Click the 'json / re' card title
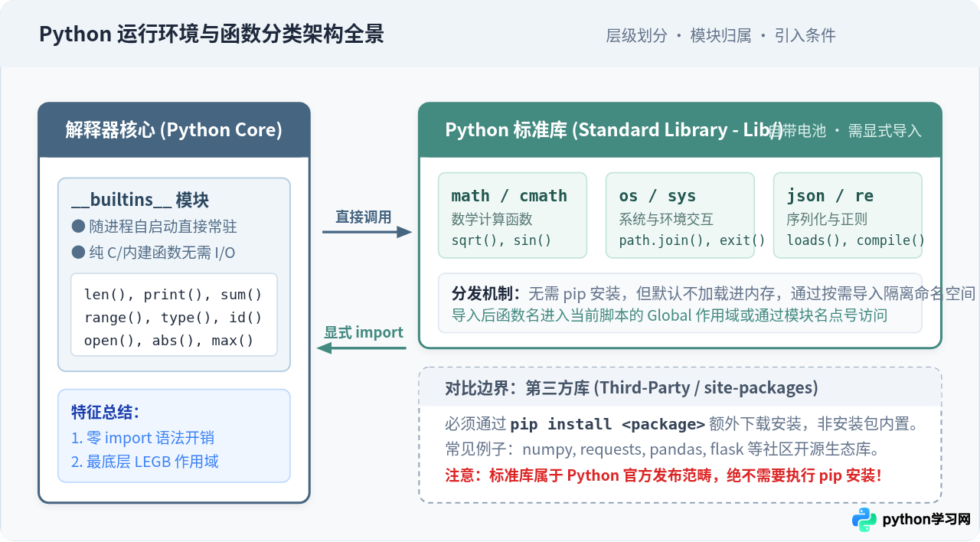Viewport: 980px width, 542px height. pyautogui.click(x=830, y=195)
